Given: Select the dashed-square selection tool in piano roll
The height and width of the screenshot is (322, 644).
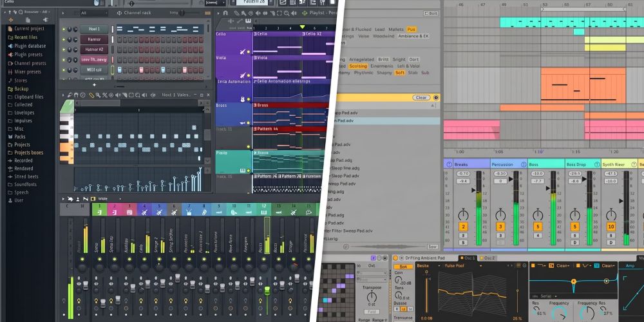Looking at the screenshot, I should pos(131,95).
